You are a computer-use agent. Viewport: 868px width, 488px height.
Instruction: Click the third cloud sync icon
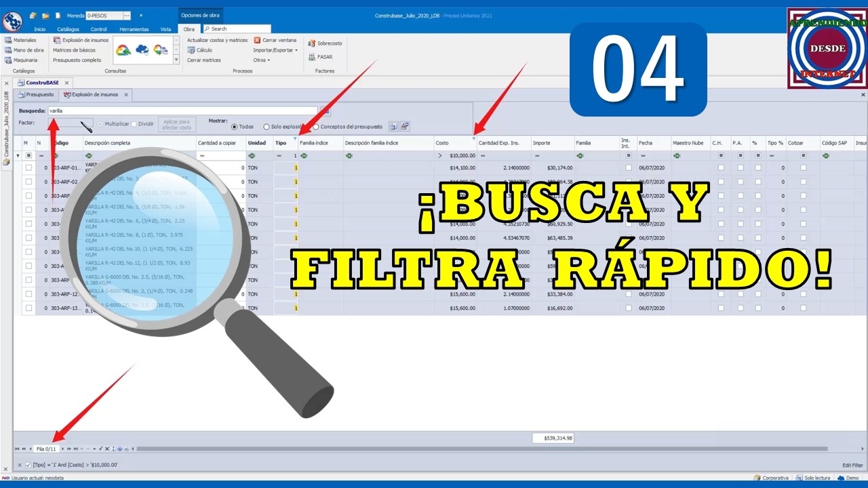(161, 50)
